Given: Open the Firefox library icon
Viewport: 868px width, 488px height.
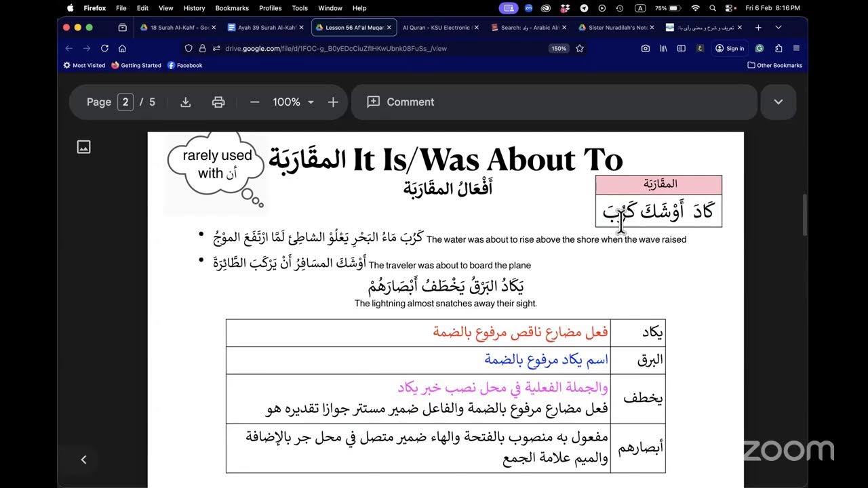Looking at the screenshot, I should 663,48.
